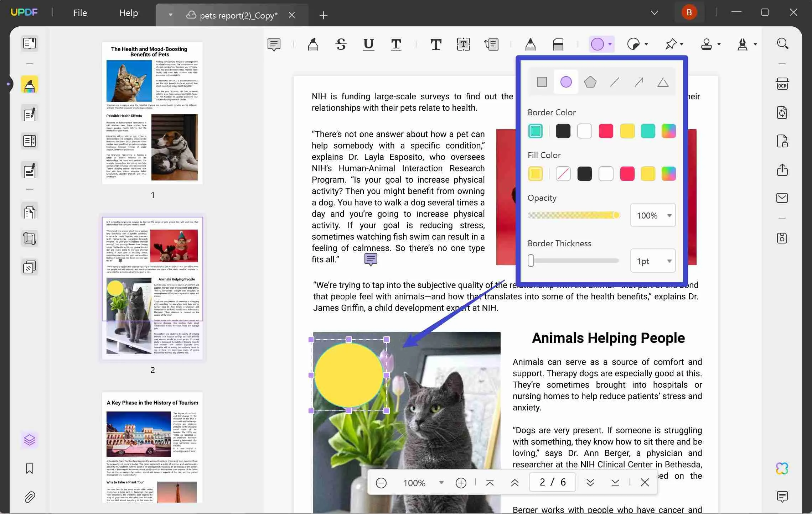Set fill color to no fill
The height and width of the screenshot is (514, 812).
pyautogui.click(x=563, y=174)
